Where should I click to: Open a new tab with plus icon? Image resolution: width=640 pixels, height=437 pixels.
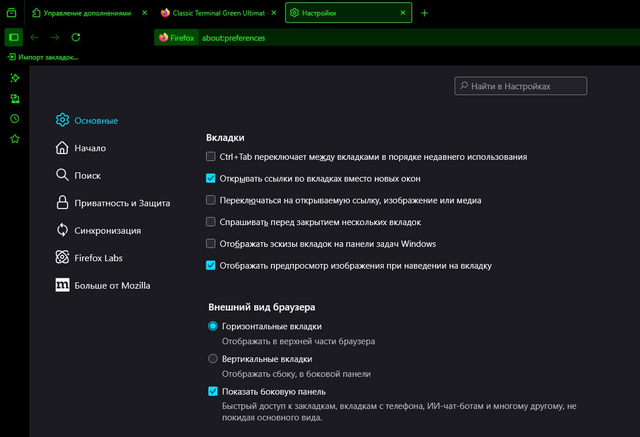pos(424,13)
